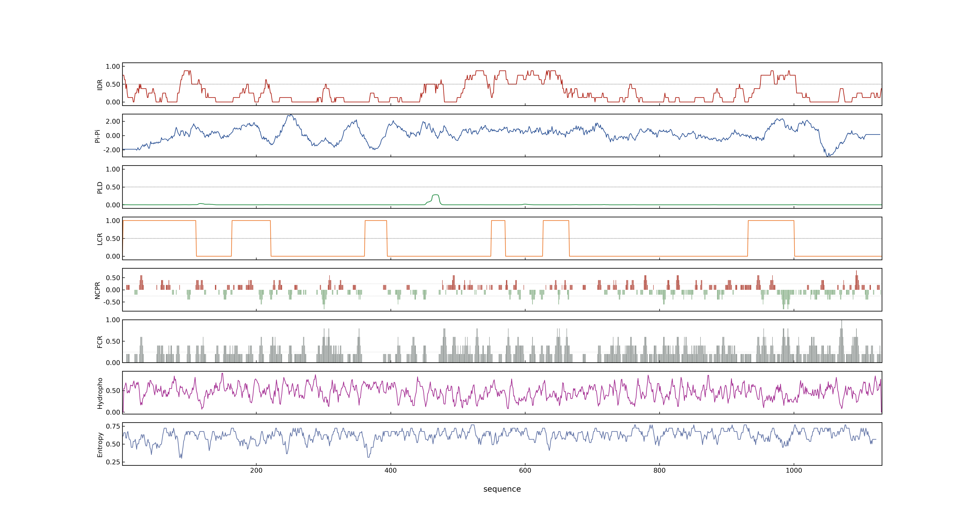Click the -0.50 tick of the NCPR panel

111,302
